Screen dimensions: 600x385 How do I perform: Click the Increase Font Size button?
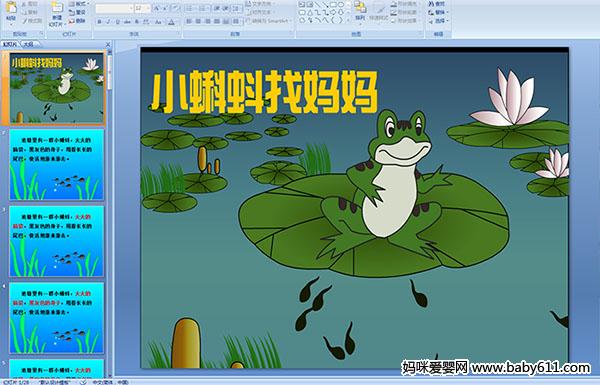157,8
